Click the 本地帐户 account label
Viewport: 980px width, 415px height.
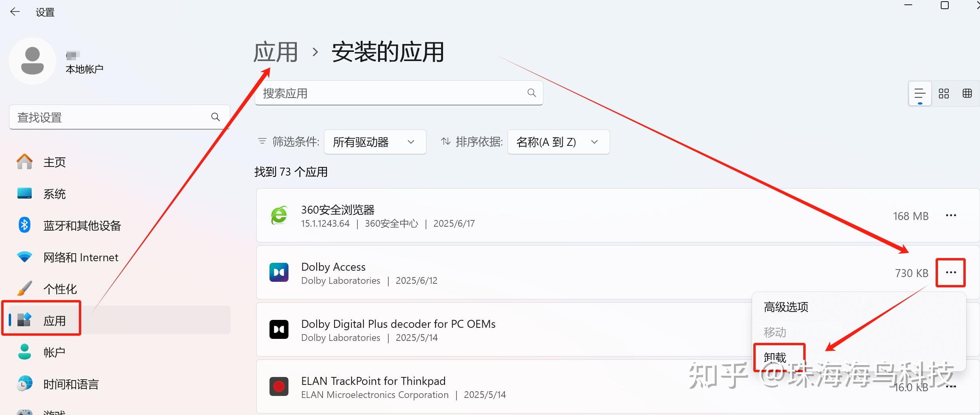click(84, 69)
